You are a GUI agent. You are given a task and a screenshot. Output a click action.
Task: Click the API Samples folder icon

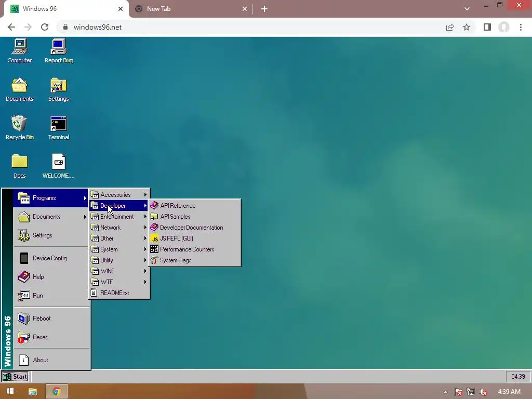[154, 217]
